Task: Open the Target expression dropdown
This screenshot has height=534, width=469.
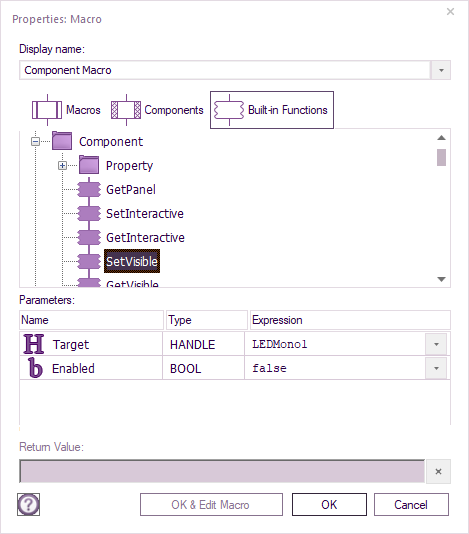Action: pyautogui.click(x=436, y=344)
